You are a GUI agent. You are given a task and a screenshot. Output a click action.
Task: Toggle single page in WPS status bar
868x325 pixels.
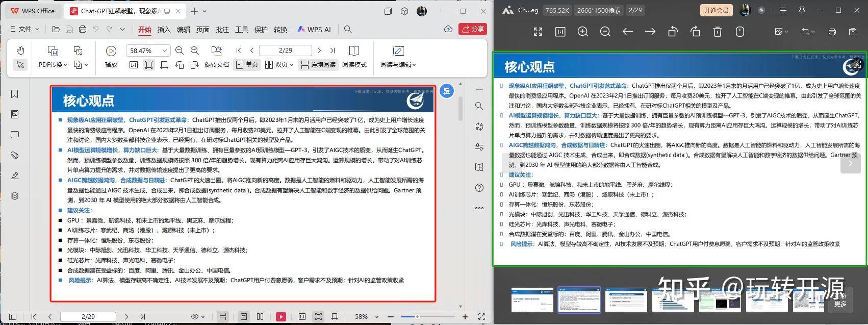tap(244, 317)
